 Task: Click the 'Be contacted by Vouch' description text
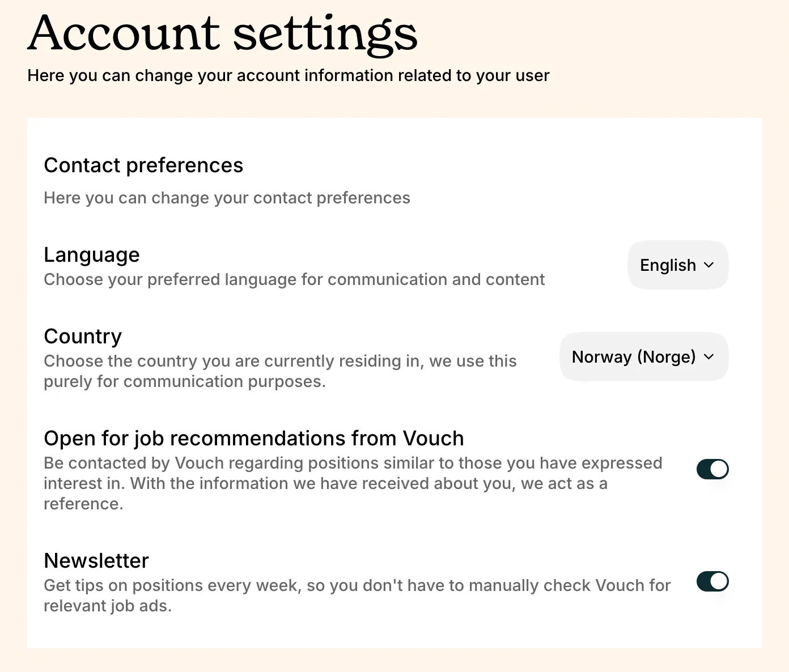(353, 483)
